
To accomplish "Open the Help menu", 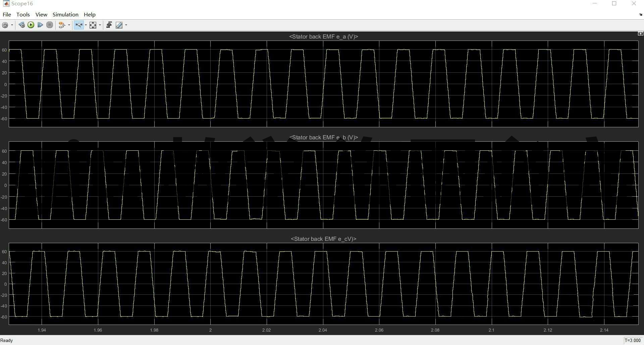I will point(89,14).
